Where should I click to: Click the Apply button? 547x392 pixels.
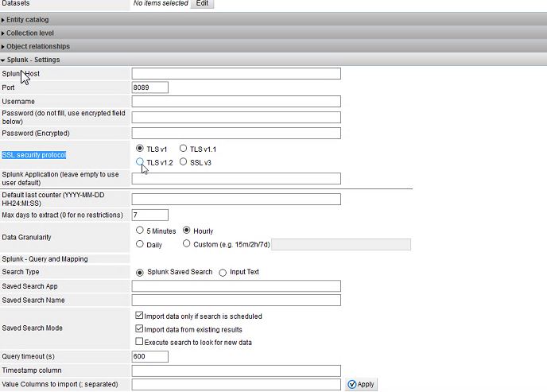[x=362, y=384]
